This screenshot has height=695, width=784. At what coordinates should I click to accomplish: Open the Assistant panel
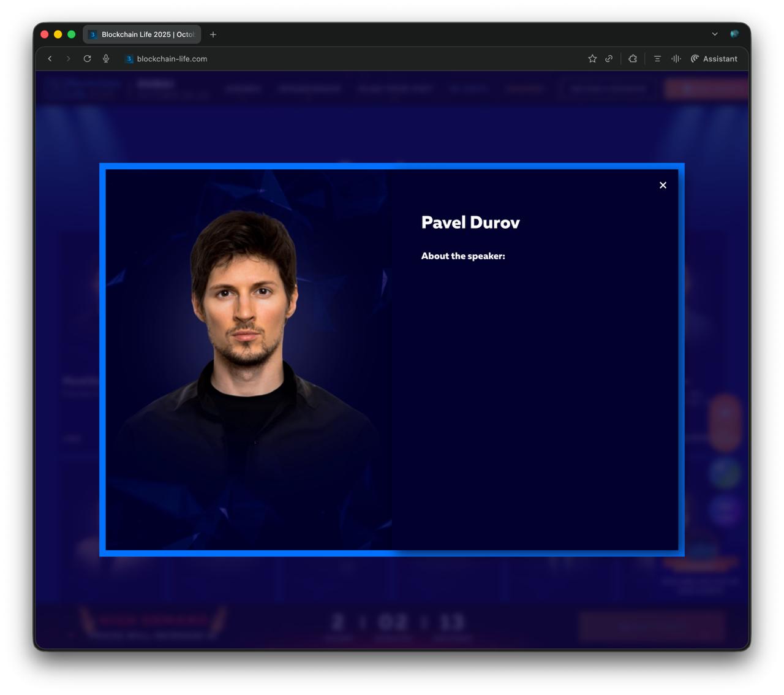(714, 59)
